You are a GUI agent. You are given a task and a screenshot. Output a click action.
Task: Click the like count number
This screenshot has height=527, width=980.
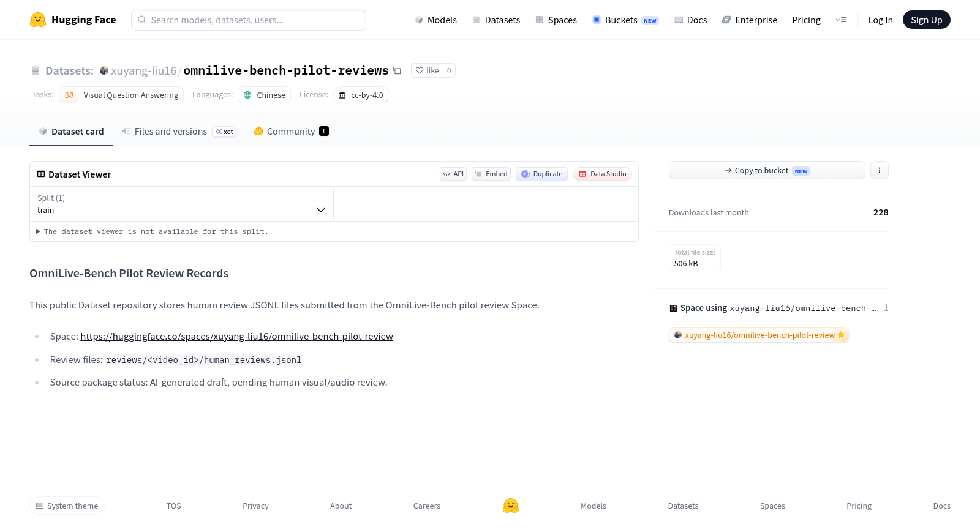tap(449, 70)
